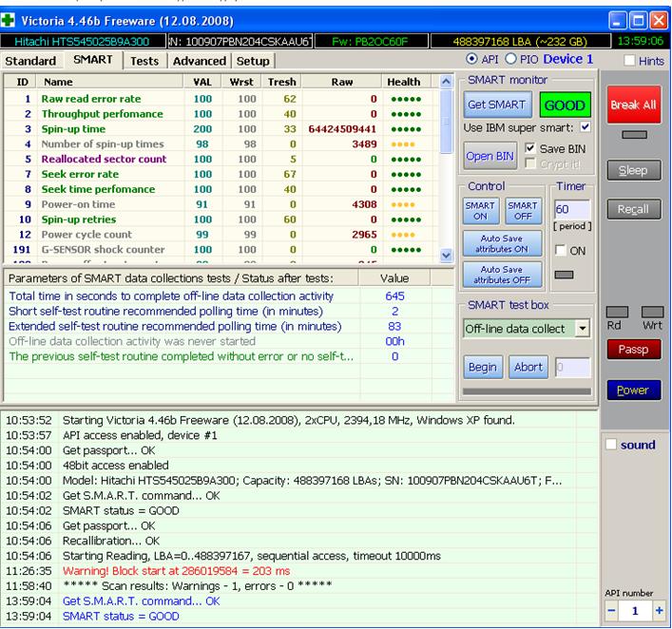This screenshot has height=629, width=672.
Task: Uncheck Use IBM super smart
Action: (585, 126)
